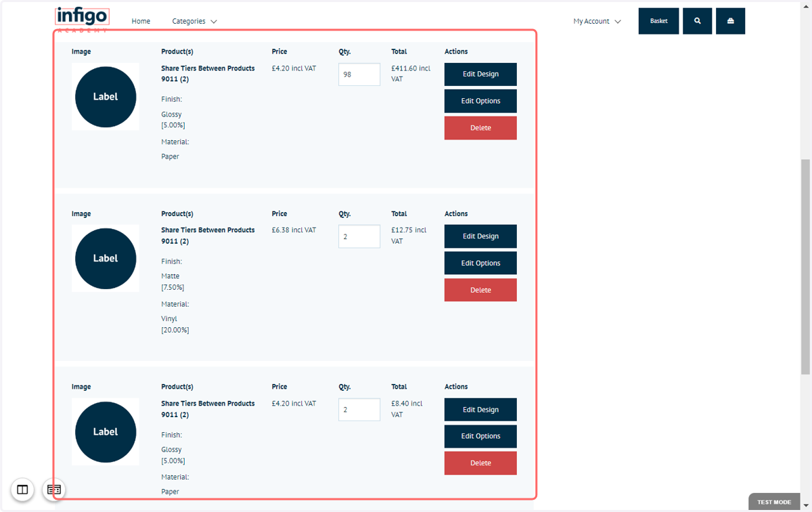
Task: Delete the £8.40 total item
Action: 480,463
